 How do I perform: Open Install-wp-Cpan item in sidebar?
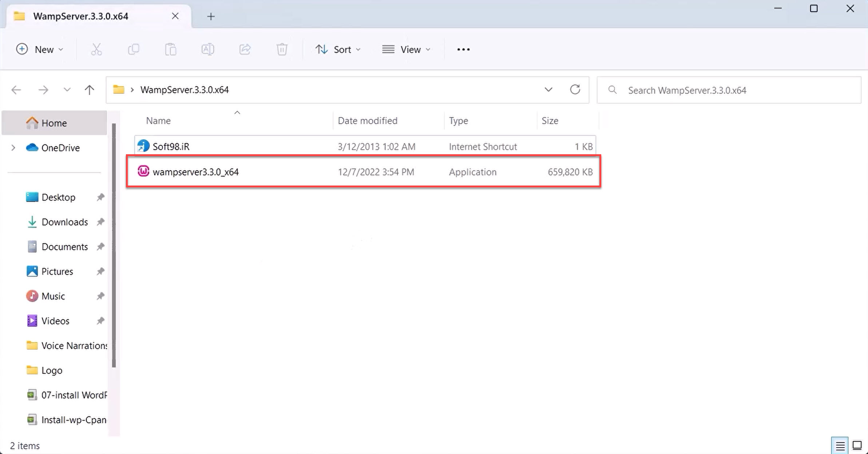coord(67,420)
